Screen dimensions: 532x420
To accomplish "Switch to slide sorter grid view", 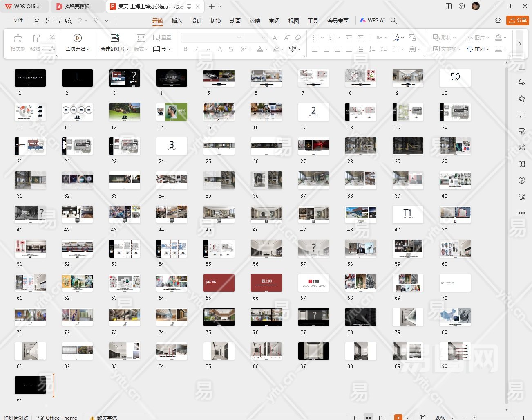I will [x=369, y=417].
